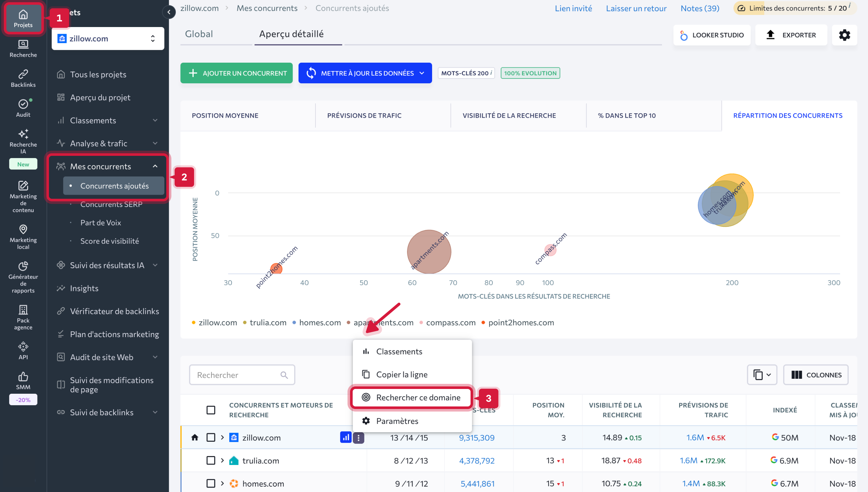Click the Recherche IA sparkle icon
This screenshot has width=868, height=492.
pyautogui.click(x=23, y=134)
